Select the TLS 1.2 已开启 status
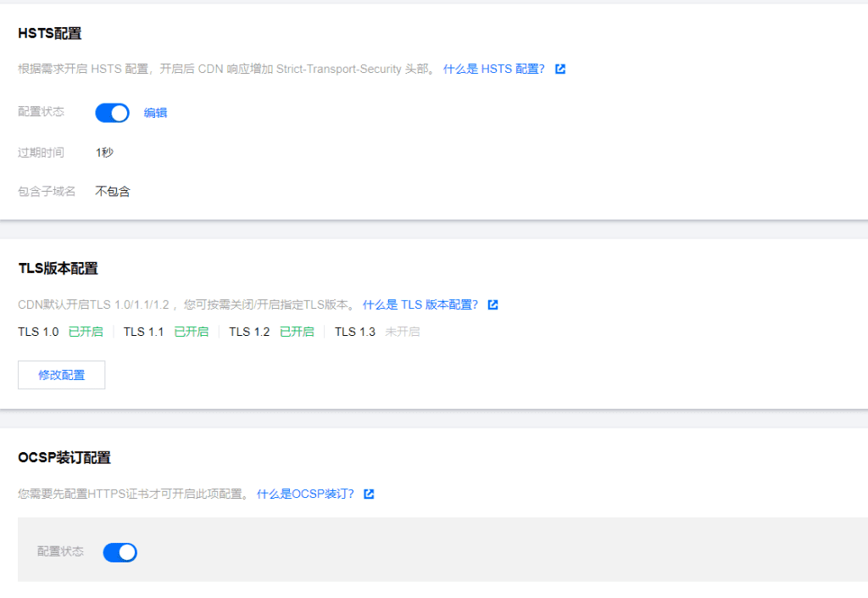This screenshot has width=868, height=598. tap(297, 332)
